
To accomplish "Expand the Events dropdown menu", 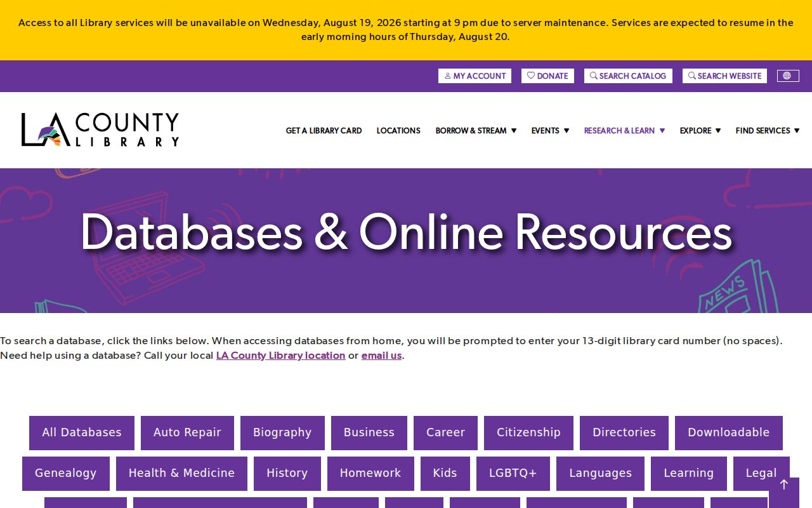I will point(550,130).
